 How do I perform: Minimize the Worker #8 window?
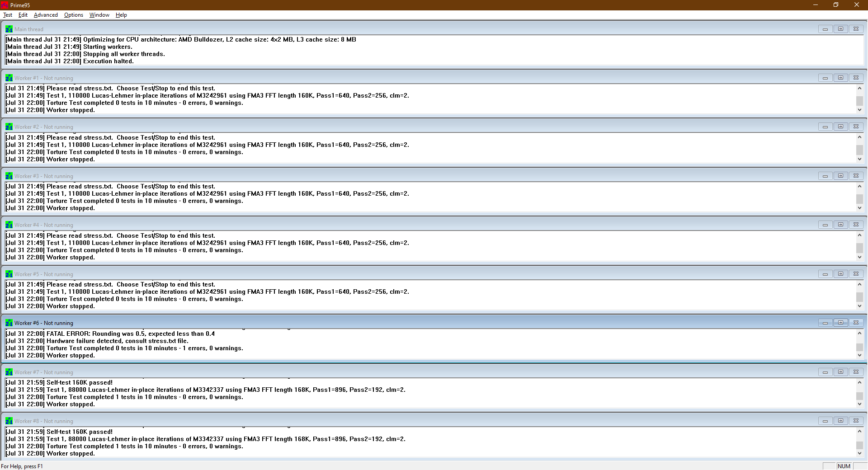[x=825, y=421]
